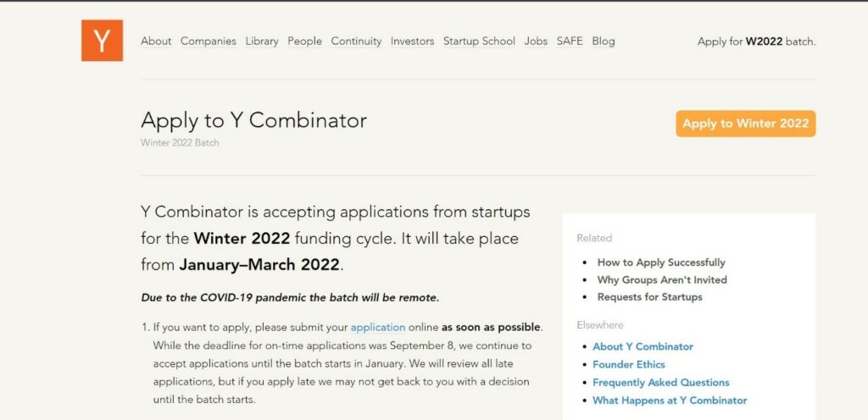Select People in the top navigation
The width and height of the screenshot is (868, 420).
pos(304,41)
